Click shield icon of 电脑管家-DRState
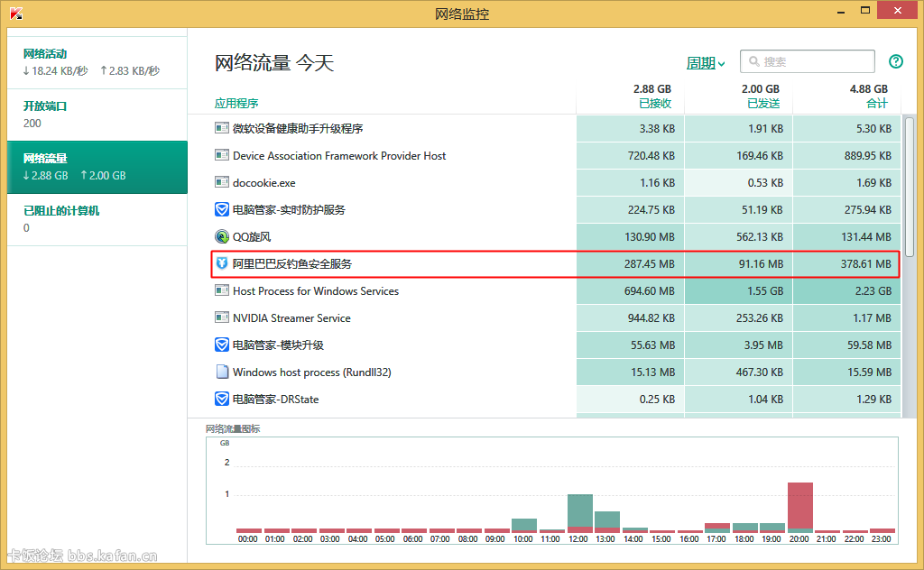Image resolution: width=924 pixels, height=570 pixels. click(222, 399)
